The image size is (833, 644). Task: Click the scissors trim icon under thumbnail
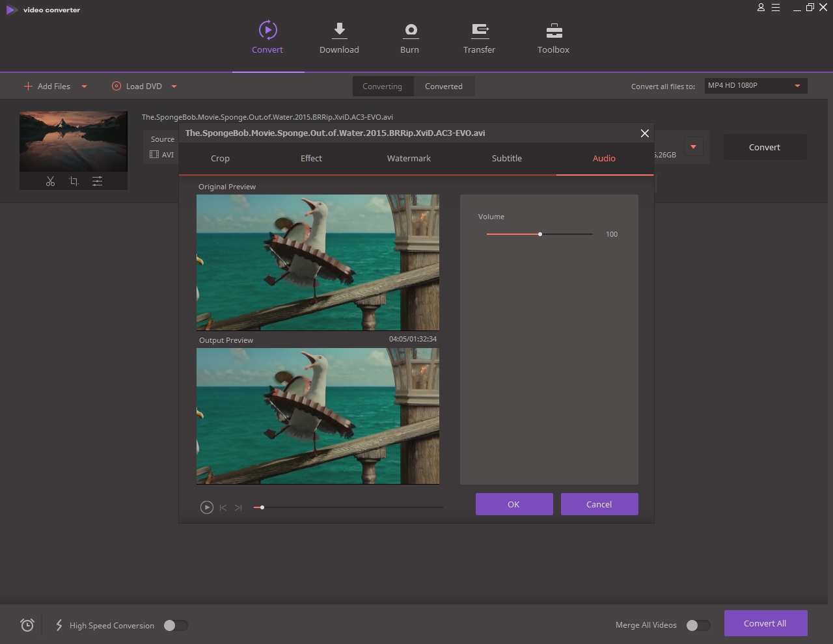tap(50, 181)
